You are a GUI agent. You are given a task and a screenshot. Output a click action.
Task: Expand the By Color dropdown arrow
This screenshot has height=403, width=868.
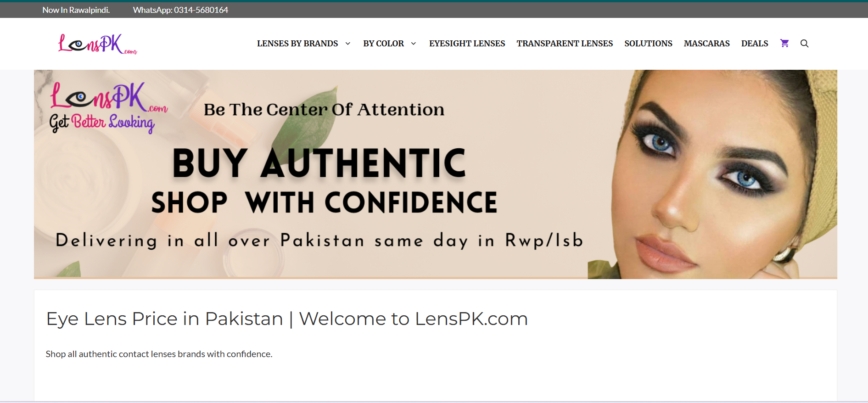click(413, 44)
